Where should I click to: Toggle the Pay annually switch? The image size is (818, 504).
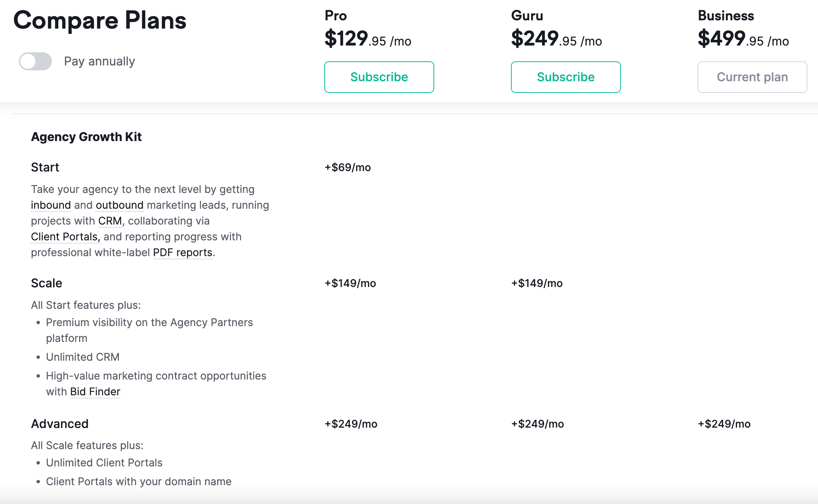pos(35,61)
